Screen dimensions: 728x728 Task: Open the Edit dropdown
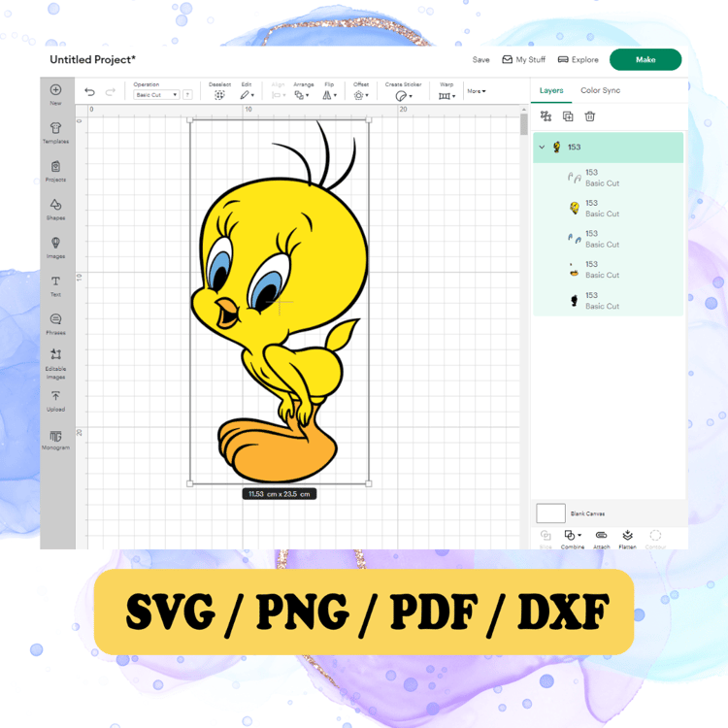click(x=247, y=95)
